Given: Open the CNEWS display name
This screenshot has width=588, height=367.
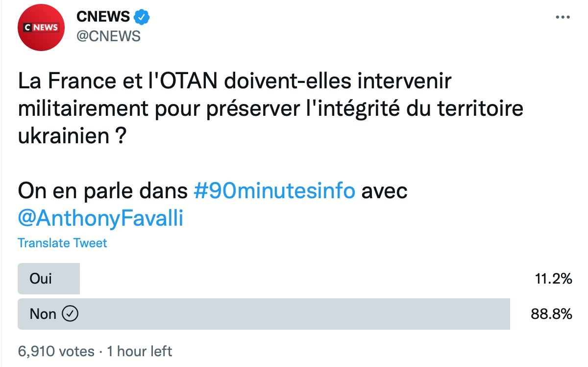Looking at the screenshot, I should pos(103,17).
